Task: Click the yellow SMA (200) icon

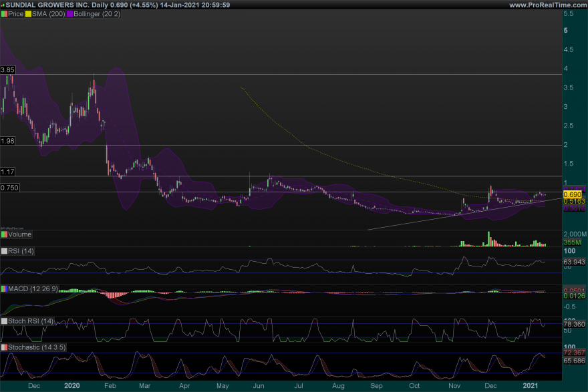Action: [x=27, y=13]
